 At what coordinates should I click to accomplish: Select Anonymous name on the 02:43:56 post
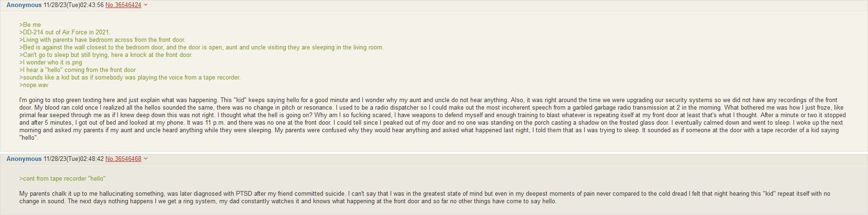[x=24, y=5]
